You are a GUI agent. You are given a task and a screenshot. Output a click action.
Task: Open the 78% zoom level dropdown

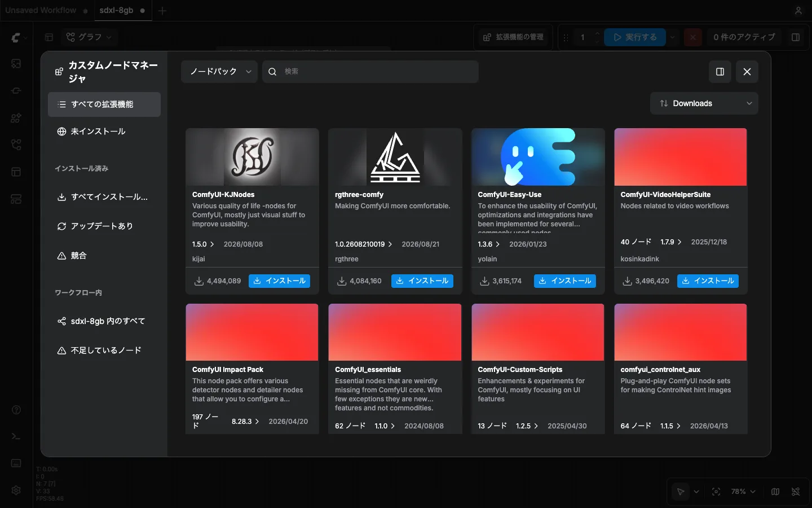(743, 492)
